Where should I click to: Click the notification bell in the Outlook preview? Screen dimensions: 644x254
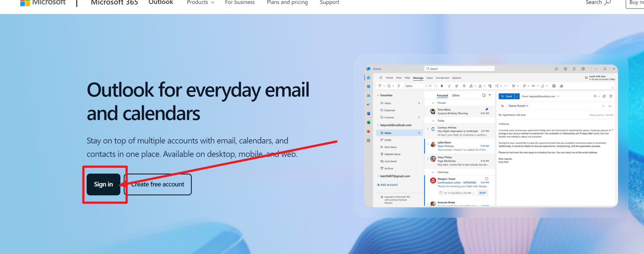556,69
